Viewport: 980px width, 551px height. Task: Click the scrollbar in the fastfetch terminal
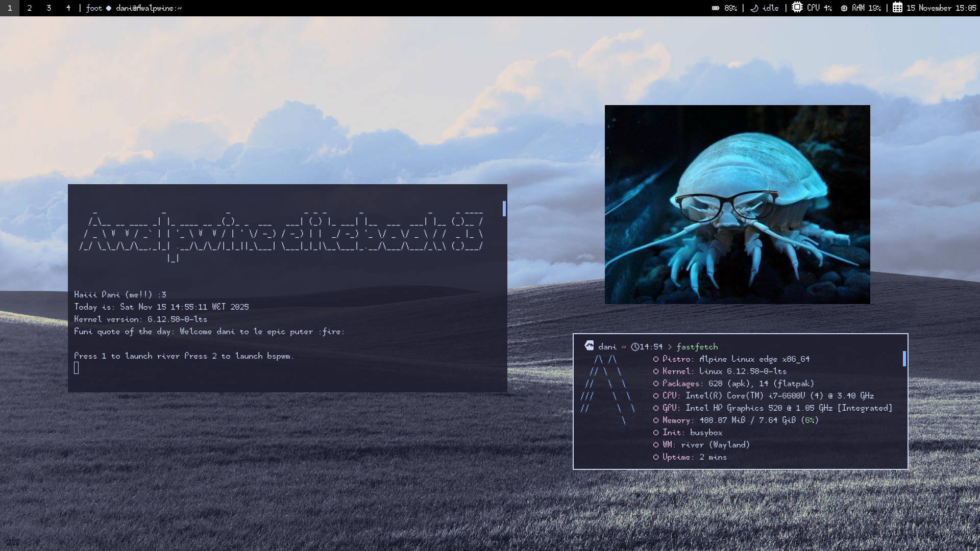point(904,359)
